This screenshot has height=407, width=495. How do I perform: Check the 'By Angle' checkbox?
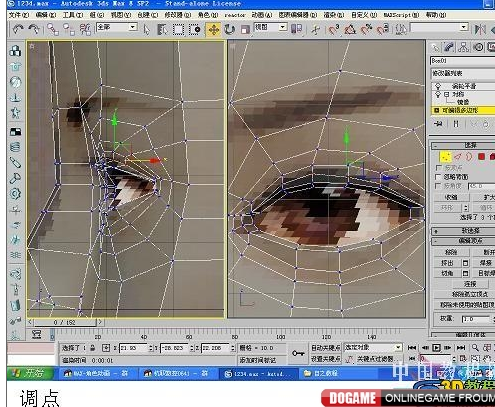coord(439,186)
